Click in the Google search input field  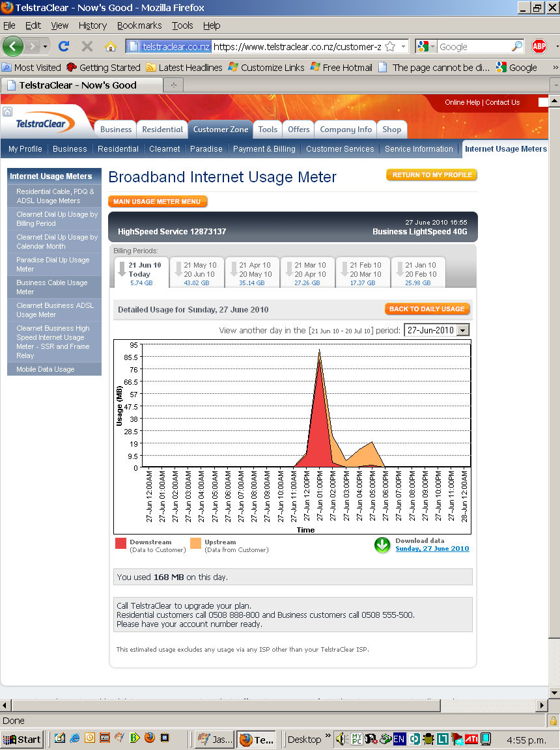[474, 46]
